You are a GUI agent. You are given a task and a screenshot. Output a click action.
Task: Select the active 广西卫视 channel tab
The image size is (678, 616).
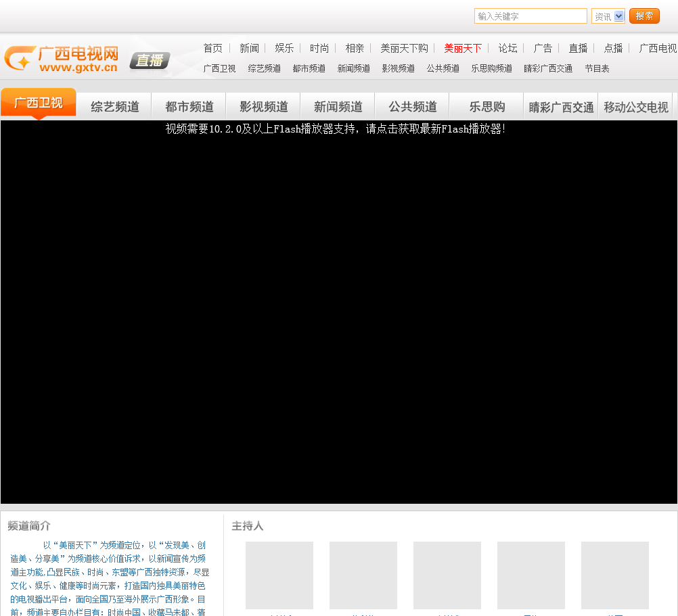pos(39,103)
